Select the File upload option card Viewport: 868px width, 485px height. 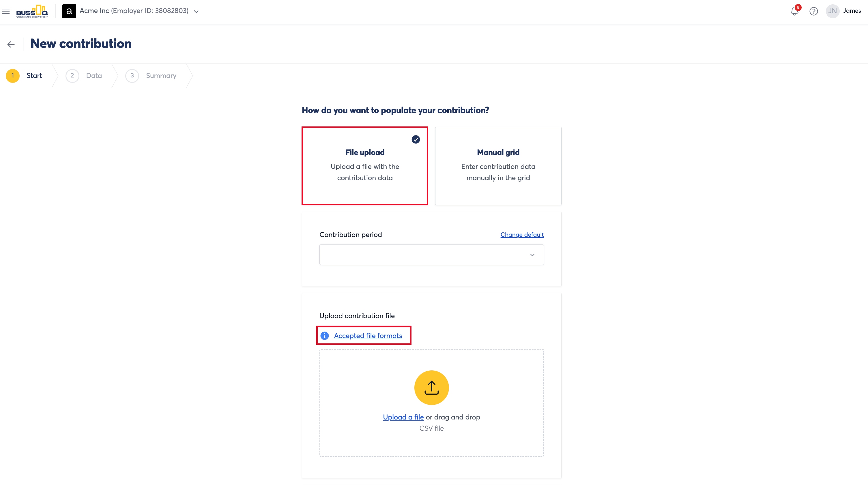click(365, 166)
